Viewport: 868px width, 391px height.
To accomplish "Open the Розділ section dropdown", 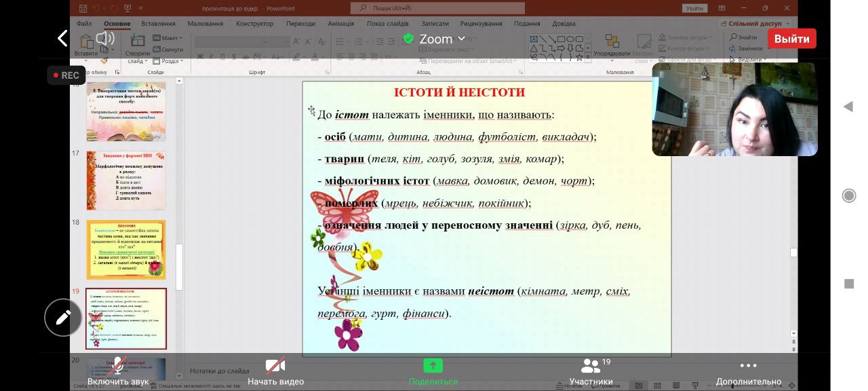I will pyautogui.click(x=167, y=61).
